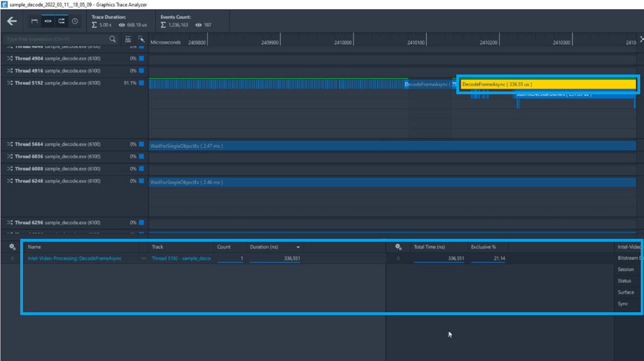Click the blue swatch for Thread 4904
This screenshot has width=644, height=361.
coord(141,58)
